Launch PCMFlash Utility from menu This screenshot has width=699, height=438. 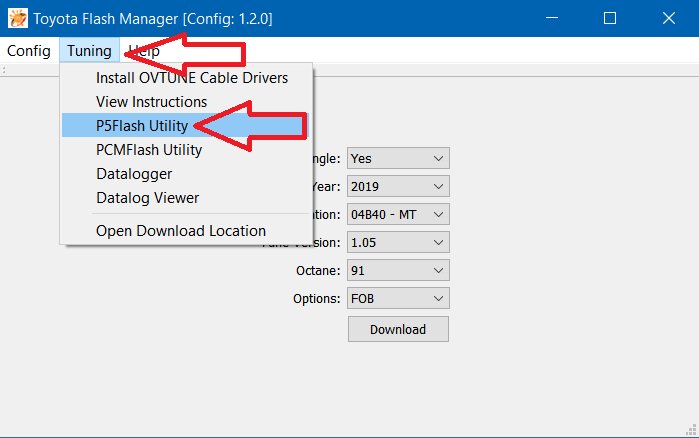pyautogui.click(x=186, y=150)
